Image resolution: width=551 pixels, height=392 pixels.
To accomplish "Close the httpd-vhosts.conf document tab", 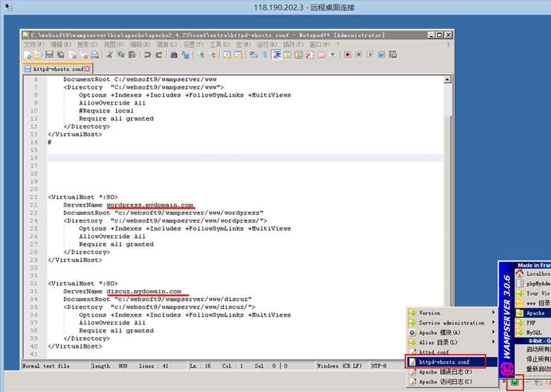I will [x=87, y=69].
